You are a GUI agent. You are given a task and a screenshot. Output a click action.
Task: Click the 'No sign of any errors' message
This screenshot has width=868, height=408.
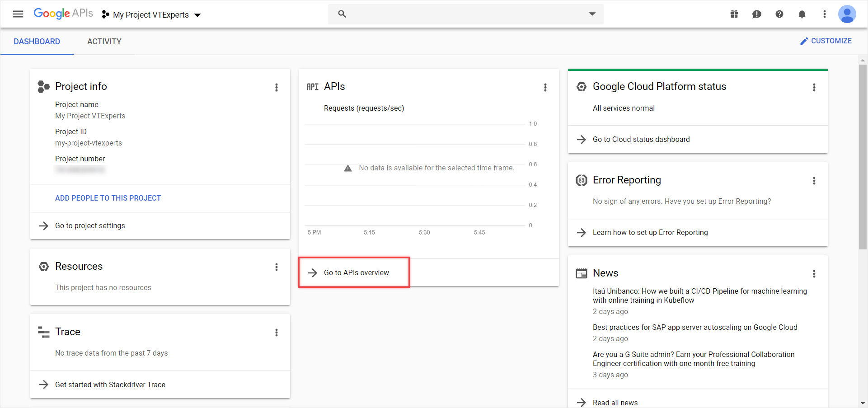click(682, 201)
